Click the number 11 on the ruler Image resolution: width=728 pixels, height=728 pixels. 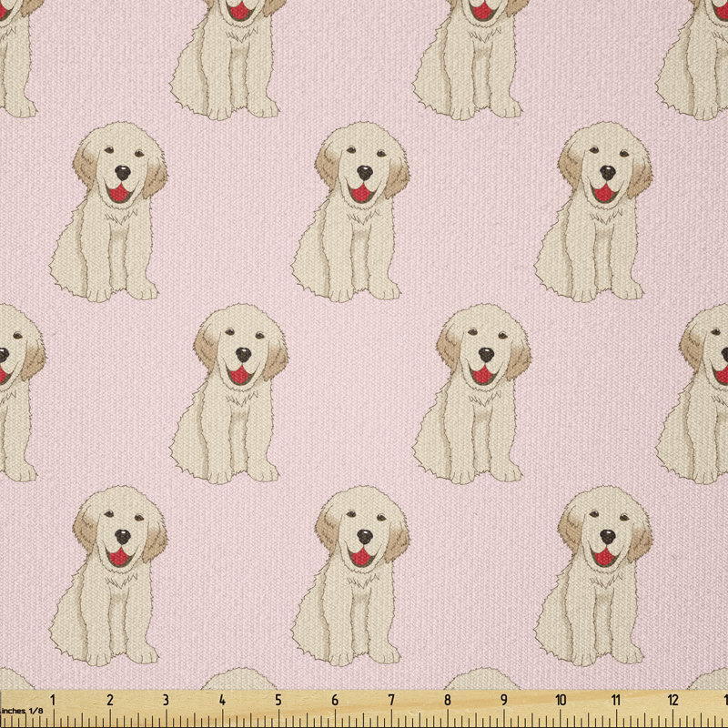click(616, 700)
